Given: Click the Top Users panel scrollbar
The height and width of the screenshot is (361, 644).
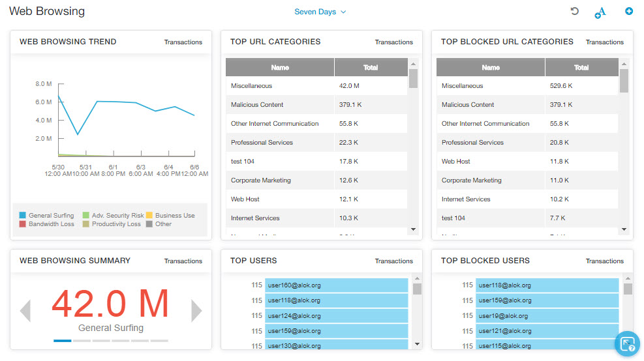Looking at the screenshot, I should pyautogui.click(x=417, y=313).
